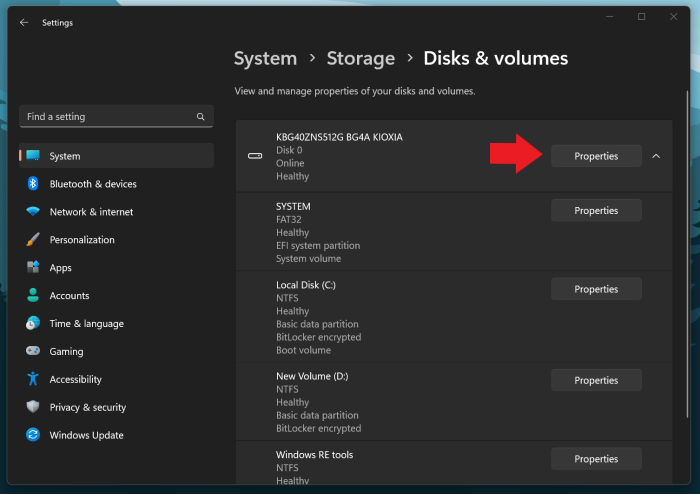Open Properties for New Volume (D:)

[x=596, y=380]
